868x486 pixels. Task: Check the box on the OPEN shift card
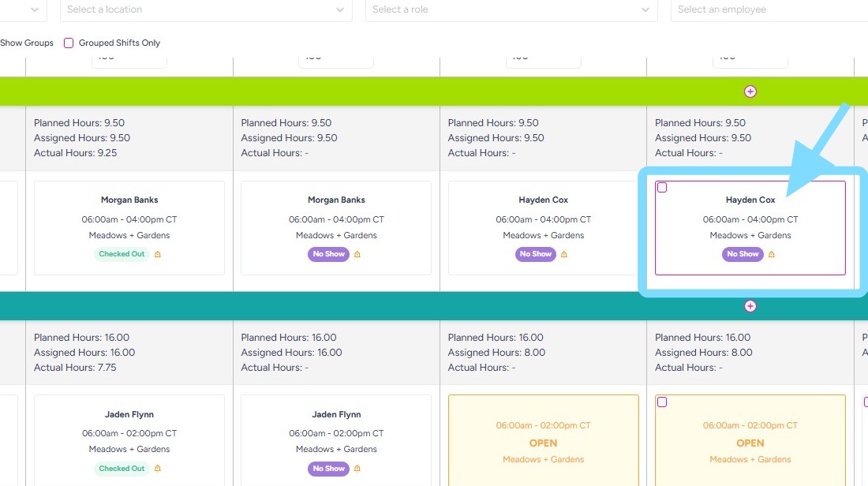coord(662,402)
